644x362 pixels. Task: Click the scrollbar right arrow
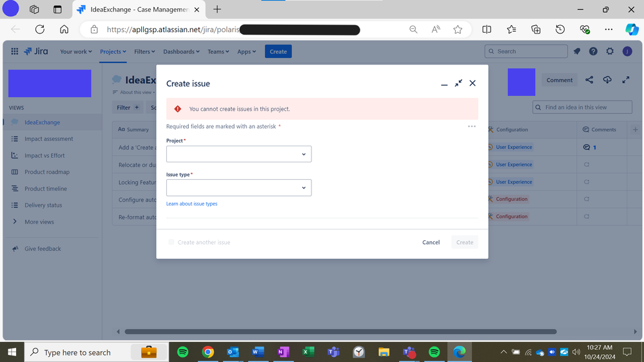635,332
